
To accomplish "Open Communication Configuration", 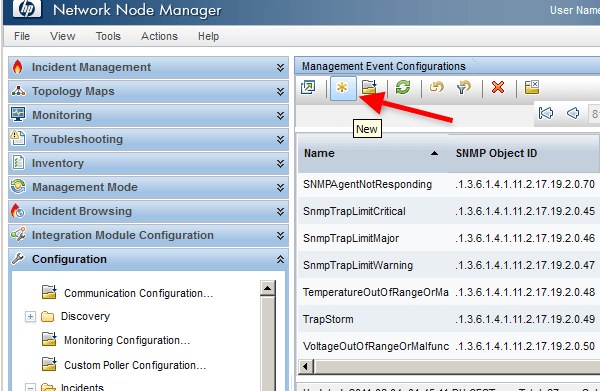I will [139, 293].
